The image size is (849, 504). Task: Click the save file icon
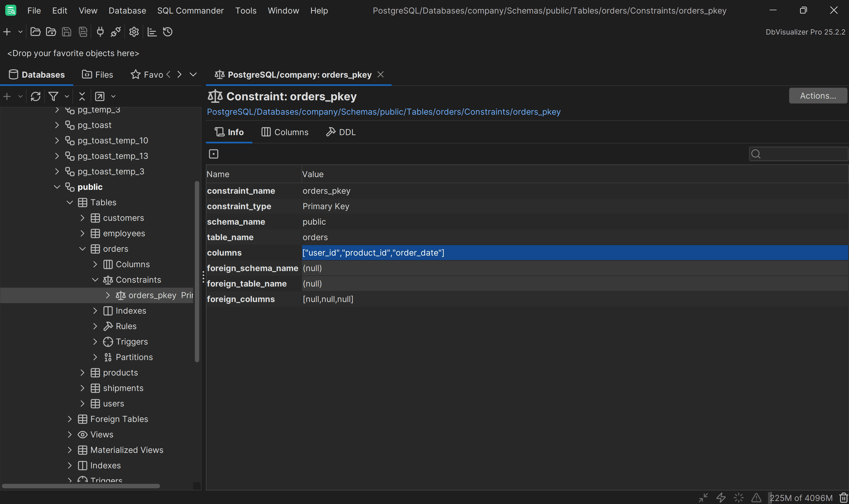coord(67,32)
